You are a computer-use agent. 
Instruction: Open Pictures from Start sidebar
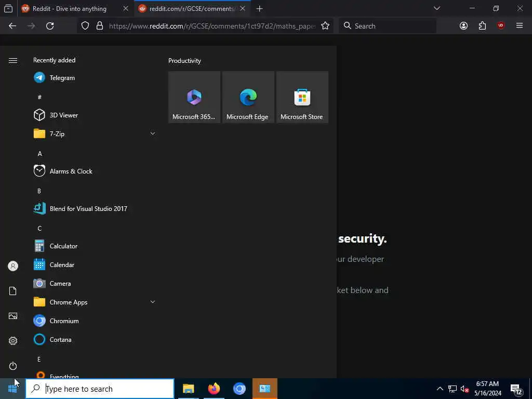13,316
